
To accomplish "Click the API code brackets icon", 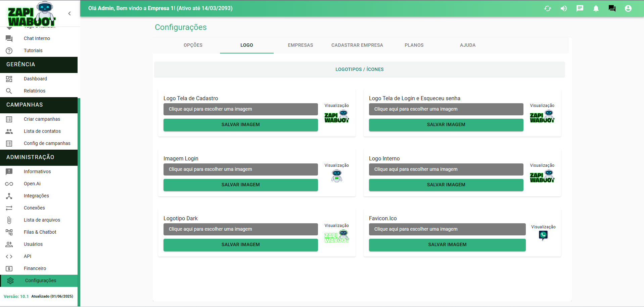I will [9, 256].
